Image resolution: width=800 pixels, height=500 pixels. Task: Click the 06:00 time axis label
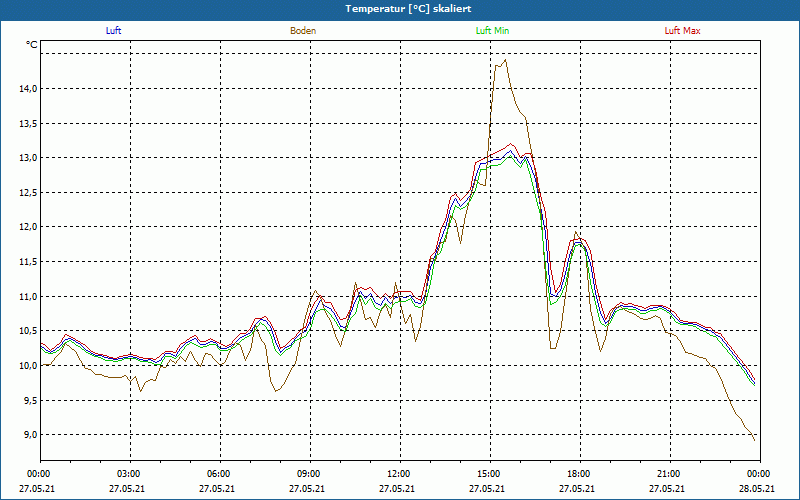[217, 474]
